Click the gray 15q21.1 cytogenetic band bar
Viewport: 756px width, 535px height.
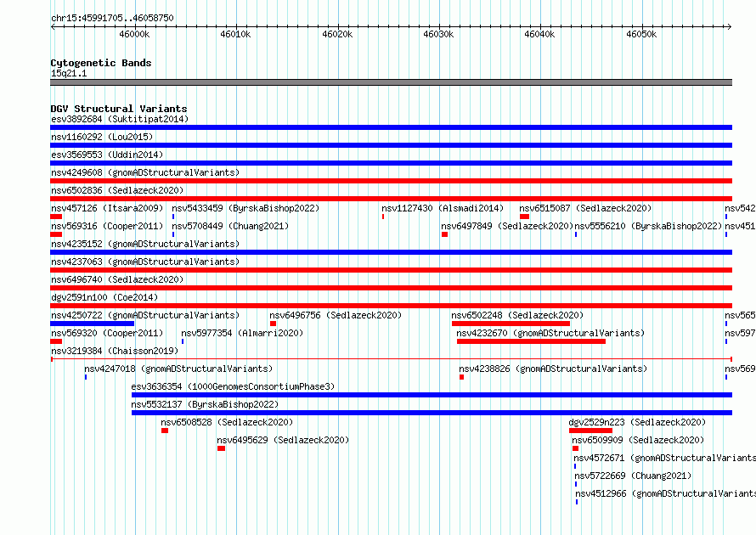click(x=391, y=82)
